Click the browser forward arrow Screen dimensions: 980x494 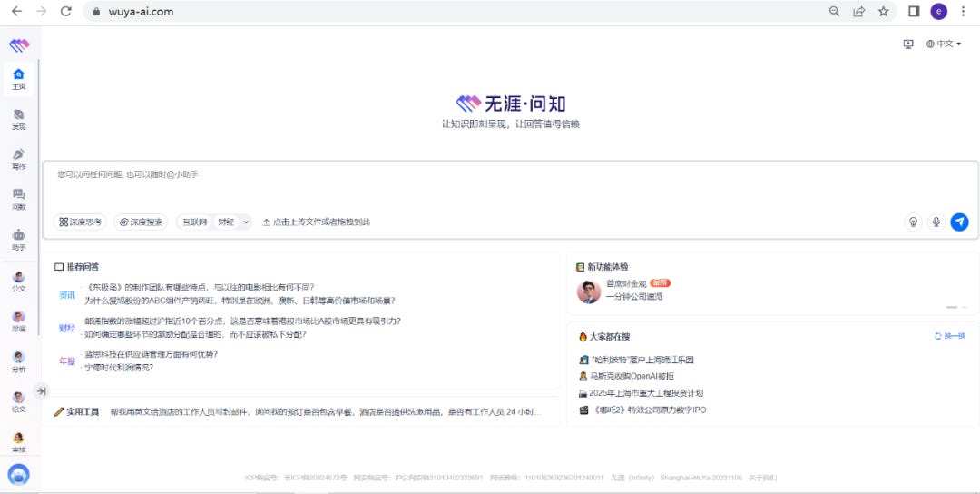pyautogui.click(x=41, y=11)
